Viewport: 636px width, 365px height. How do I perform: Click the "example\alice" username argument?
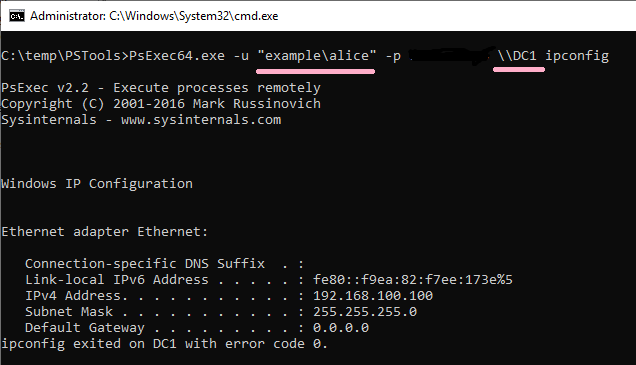(x=317, y=55)
